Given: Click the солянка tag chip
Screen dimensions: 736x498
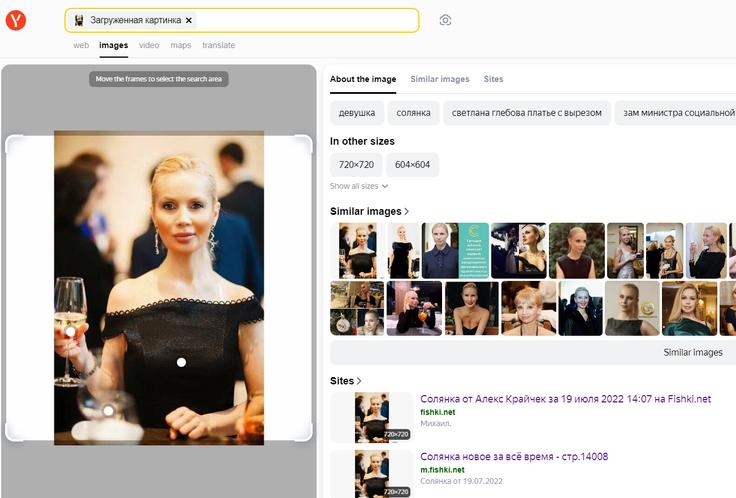Looking at the screenshot, I should 413,113.
